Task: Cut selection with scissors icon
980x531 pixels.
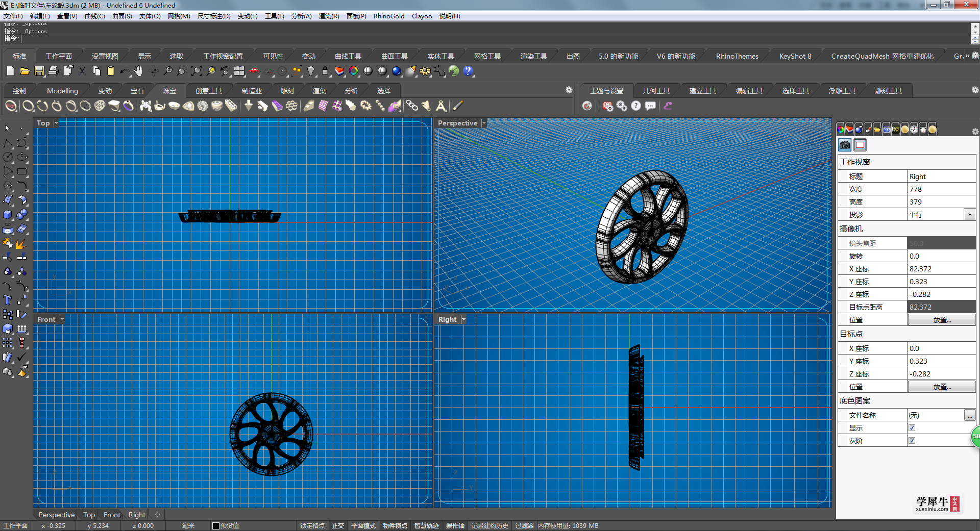Action: pyautogui.click(x=82, y=71)
